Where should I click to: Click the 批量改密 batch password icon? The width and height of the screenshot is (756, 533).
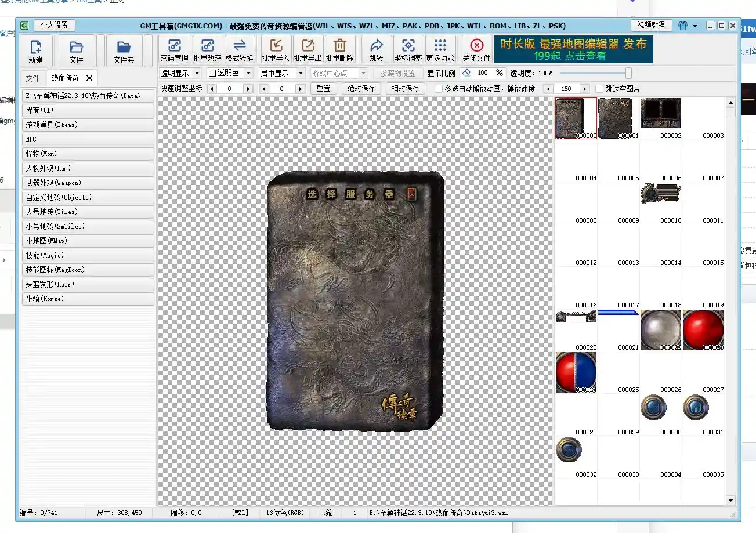[x=208, y=50]
